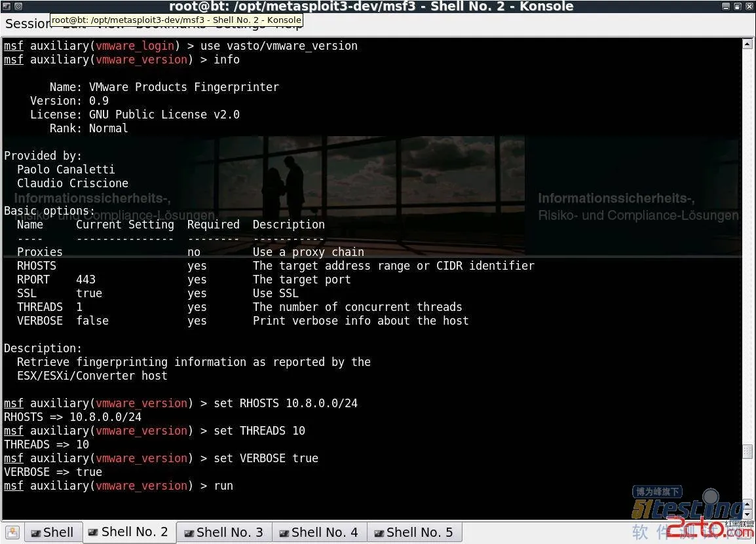
Task: Click the RPORT option row name
Action: pos(33,280)
